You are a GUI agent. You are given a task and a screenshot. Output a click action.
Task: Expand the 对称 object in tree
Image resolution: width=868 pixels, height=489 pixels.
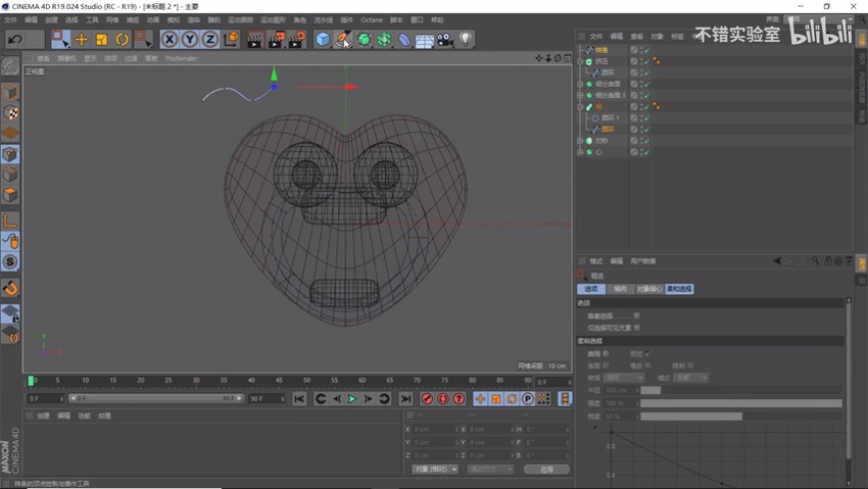pyautogui.click(x=580, y=141)
